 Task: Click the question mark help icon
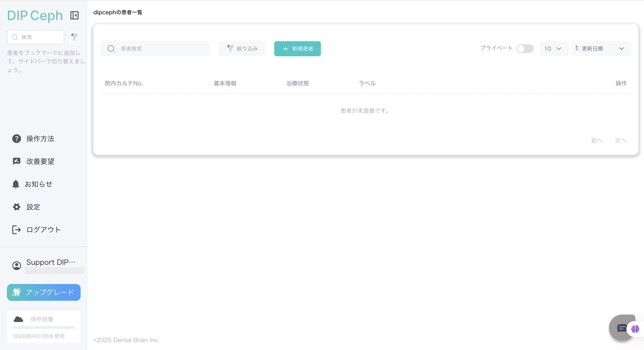click(16, 138)
